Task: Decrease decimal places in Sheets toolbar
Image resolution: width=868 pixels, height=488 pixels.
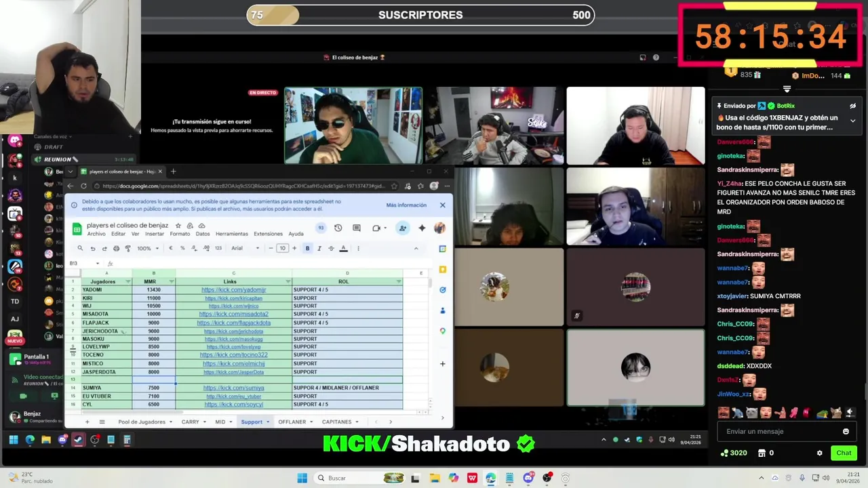Action: [x=194, y=248]
